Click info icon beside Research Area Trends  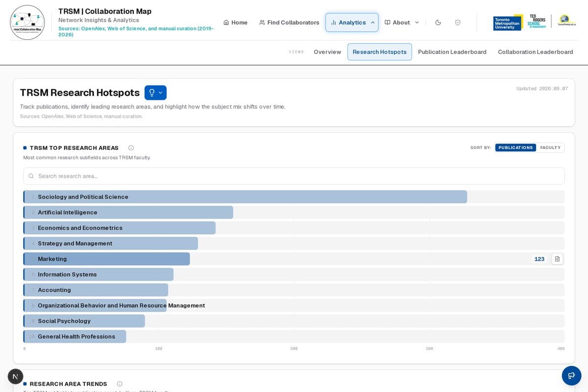pyautogui.click(x=120, y=384)
